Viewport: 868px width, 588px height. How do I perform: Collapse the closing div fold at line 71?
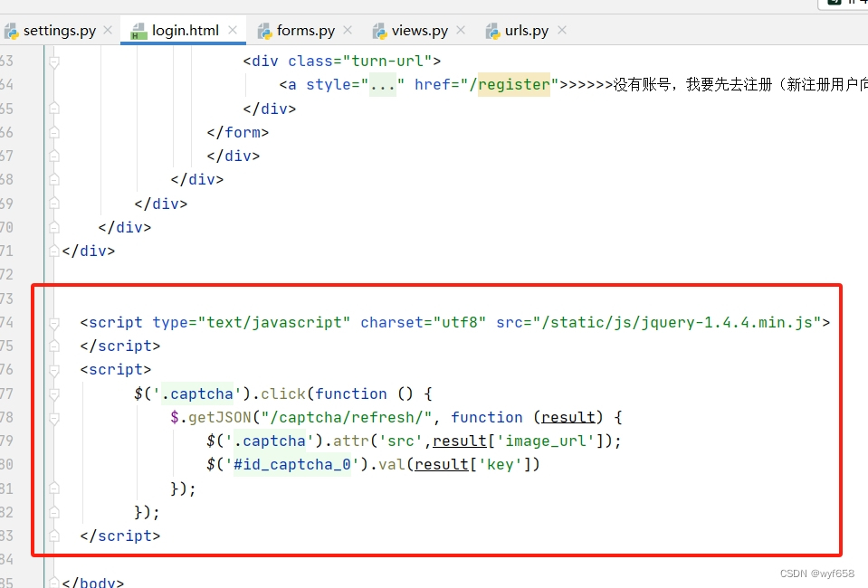coord(54,251)
